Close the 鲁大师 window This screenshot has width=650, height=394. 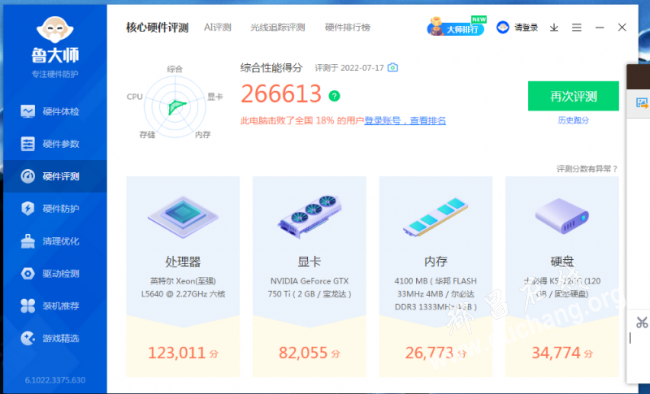[622, 27]
